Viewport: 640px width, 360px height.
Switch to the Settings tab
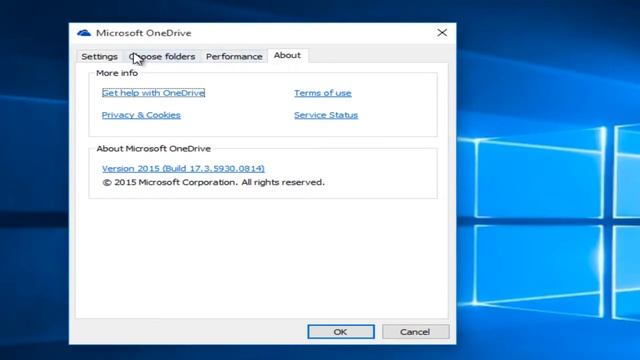(99, 56)
